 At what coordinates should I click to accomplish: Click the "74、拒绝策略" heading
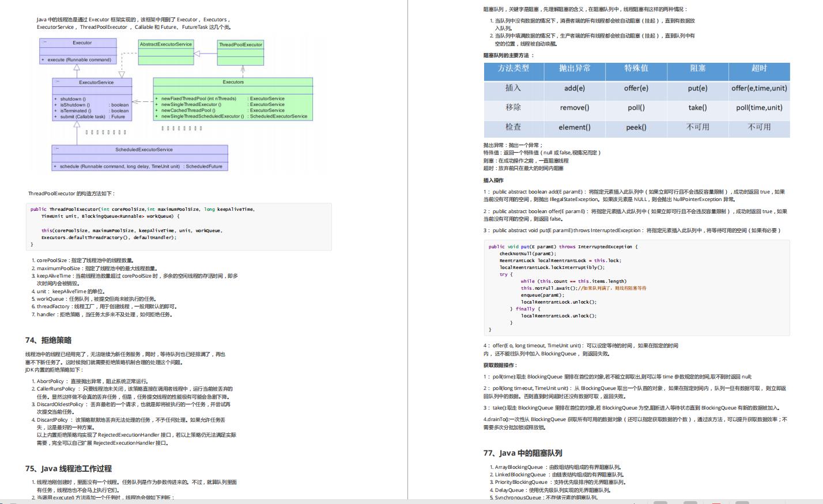coord(48,340)
